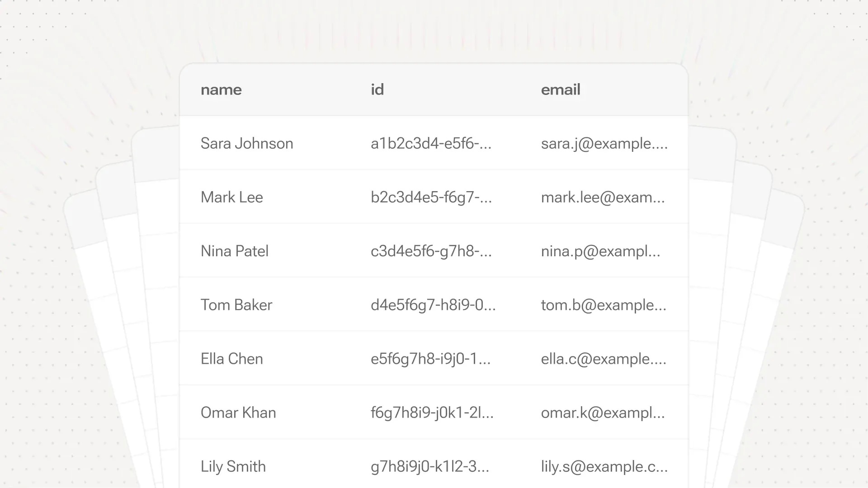Image resolution: width=868 pixels, height=488 pixels.
Task: Click the email column header
Action: 560,89
